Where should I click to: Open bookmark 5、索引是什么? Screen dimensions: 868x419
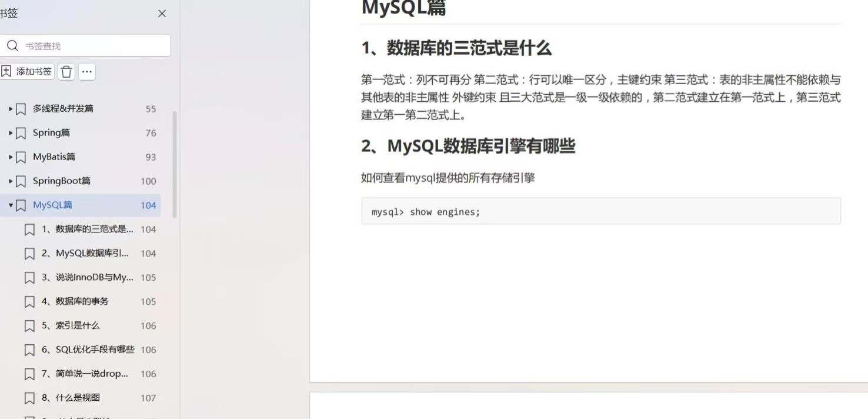[71, 325]
